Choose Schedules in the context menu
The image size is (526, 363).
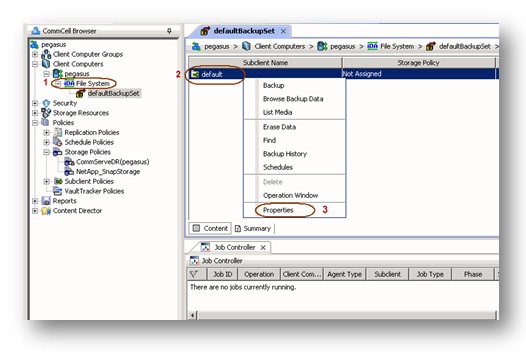[295, 167]
